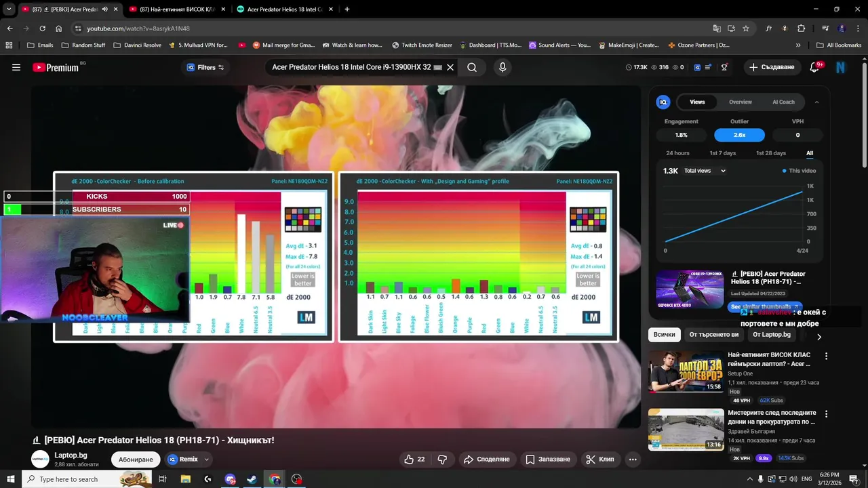Viewport: 868px width, 488px height.
Task: Open browser media controls icon
Action: [x=825, y=28]
